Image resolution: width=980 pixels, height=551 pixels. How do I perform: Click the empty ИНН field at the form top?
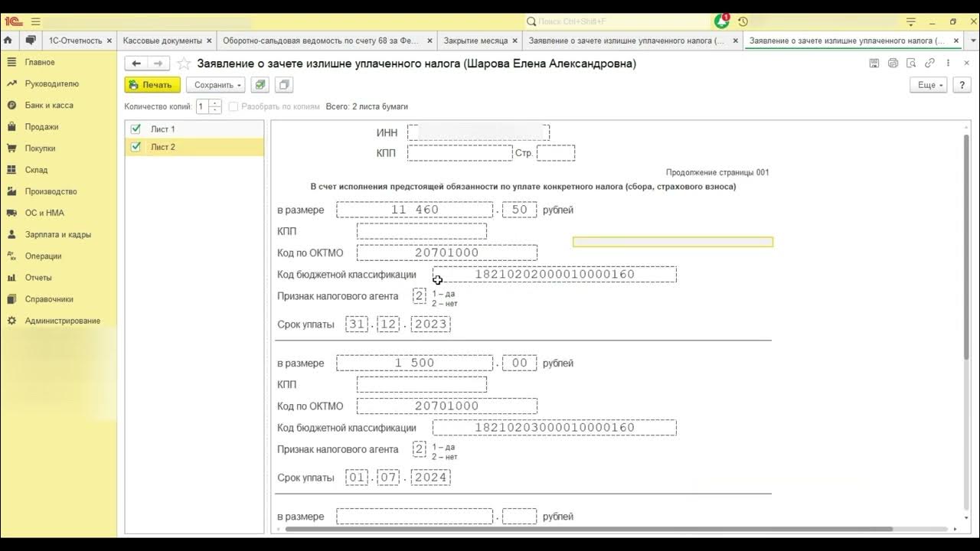(479, 132)
